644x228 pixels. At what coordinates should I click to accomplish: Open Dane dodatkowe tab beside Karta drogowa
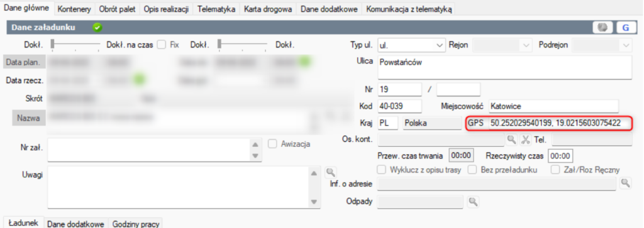[x=328, y=9]
